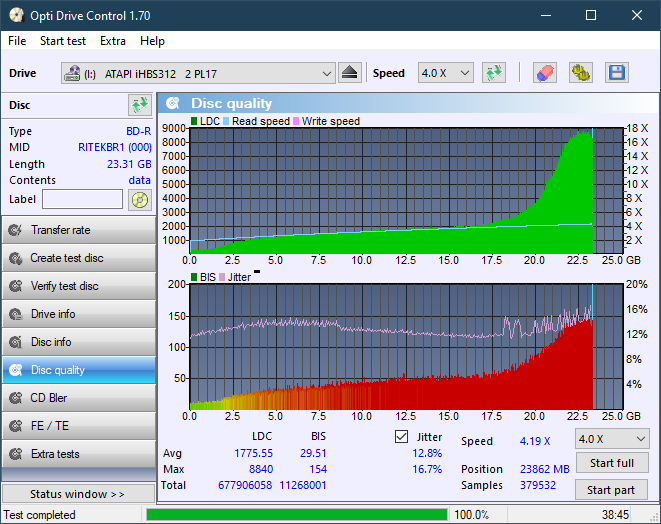Open the Disc quality panel icon header

pos(173,103)
